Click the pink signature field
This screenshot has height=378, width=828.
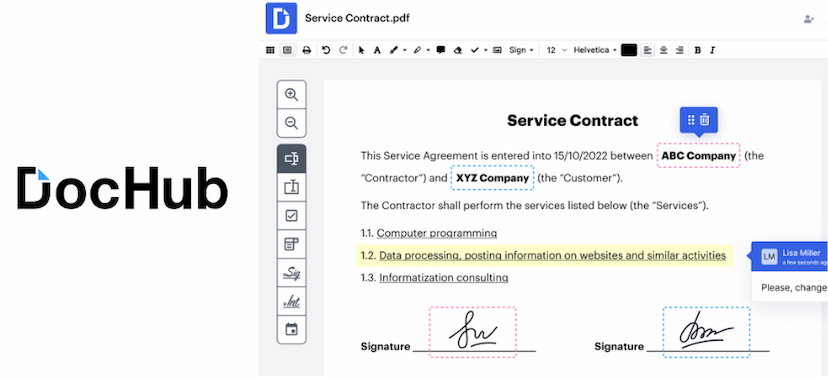pyautogui.click(x=473, y=332)
